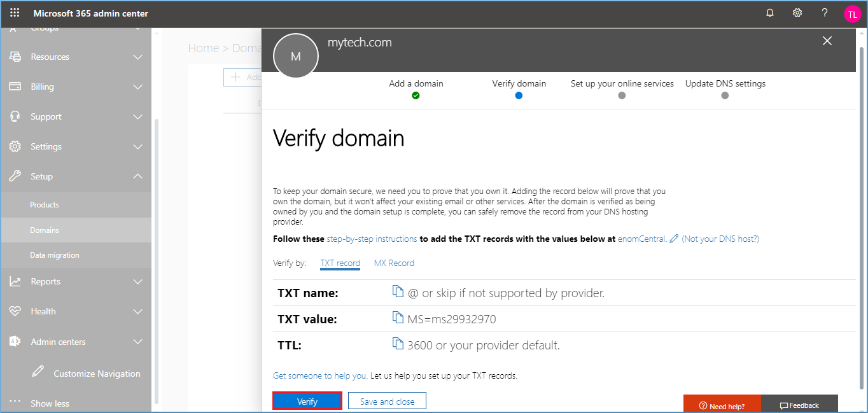Click the Health heart icon
This screenshot has width=868, height=413.
coord(15,311)
